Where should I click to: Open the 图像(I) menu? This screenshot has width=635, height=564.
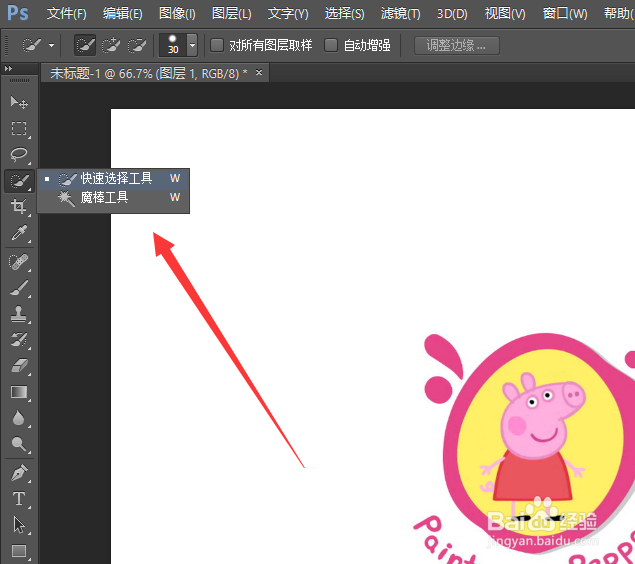177,14
